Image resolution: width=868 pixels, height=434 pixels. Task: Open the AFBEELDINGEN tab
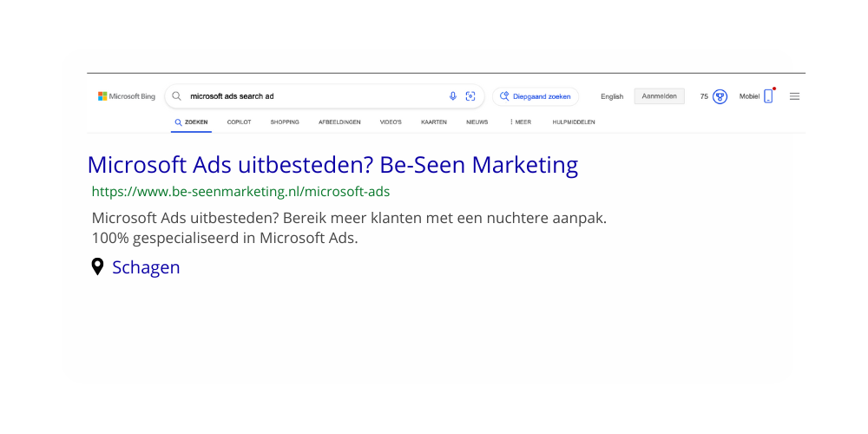point(339,122)
